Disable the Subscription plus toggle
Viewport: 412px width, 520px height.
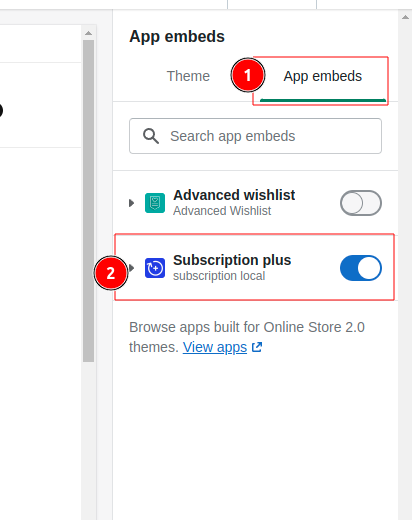(361, 268)
